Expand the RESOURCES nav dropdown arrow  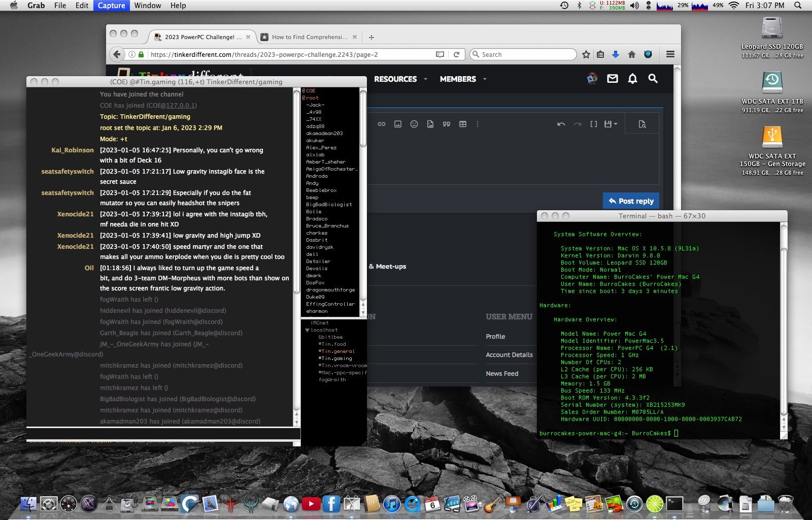coord(425,79)
